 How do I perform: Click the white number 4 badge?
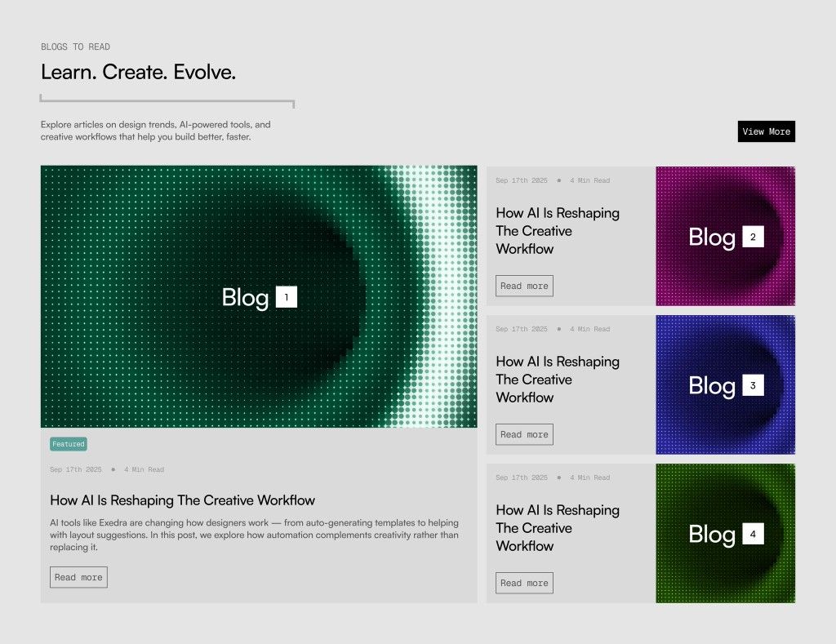[x=753, y=535]
